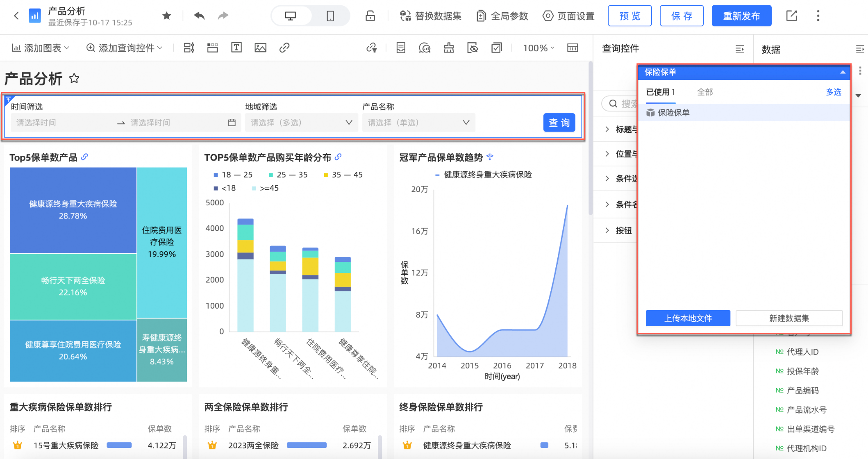This screenshot has height=459, width=868.
Task: Click the star favorite icon in header
Action: pyautogui.click(x=166, y=16)
